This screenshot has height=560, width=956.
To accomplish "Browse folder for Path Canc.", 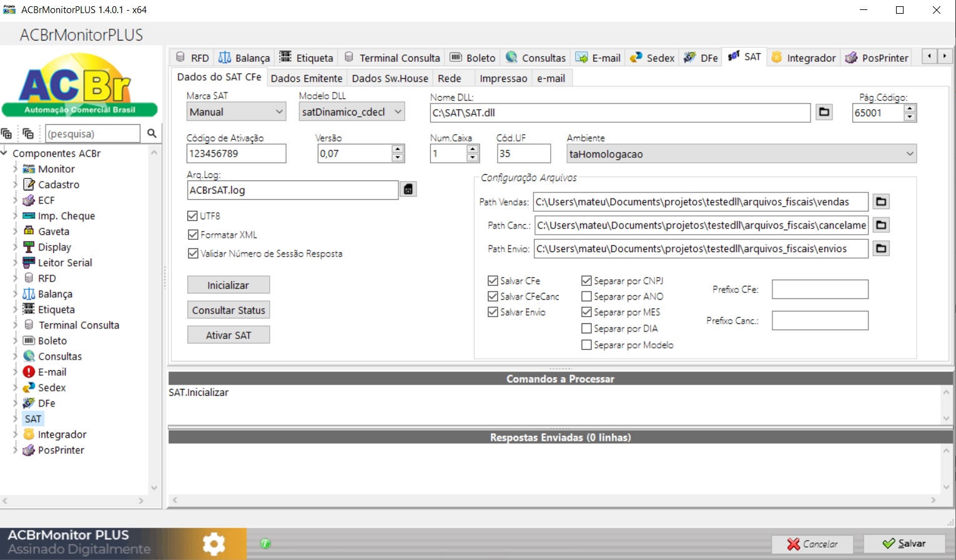I will pos(881,225).
